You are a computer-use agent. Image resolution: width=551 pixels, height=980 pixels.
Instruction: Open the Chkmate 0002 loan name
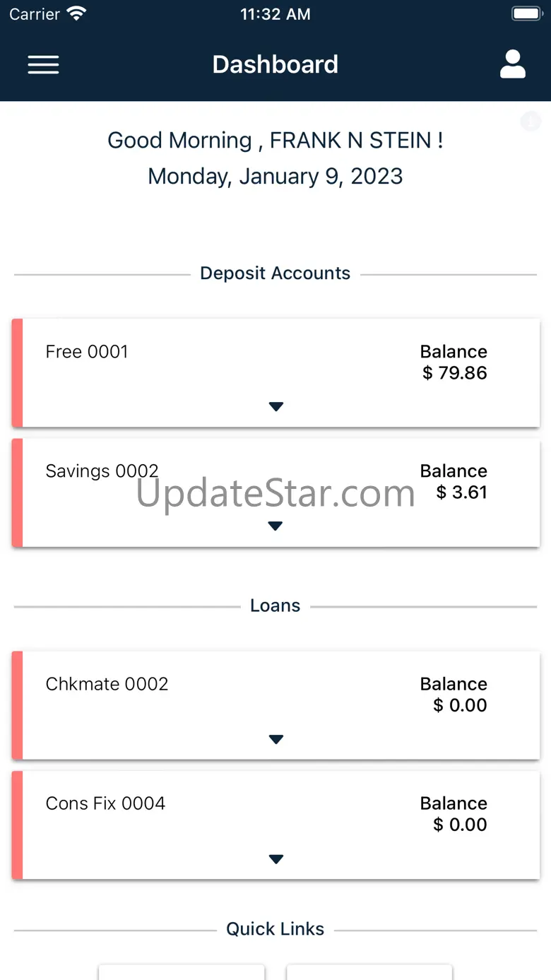pyautogui.click(x=107, y=684)
